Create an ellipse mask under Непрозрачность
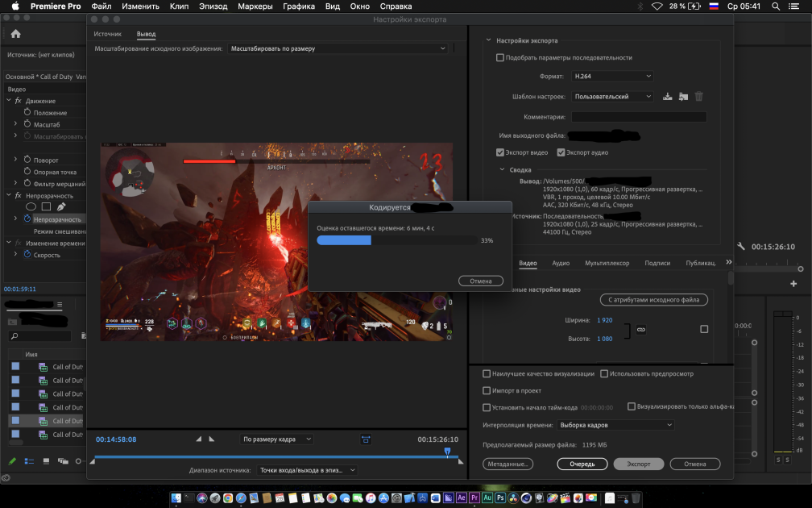Viewport: 812px width, 508px height. pos(31,206)
